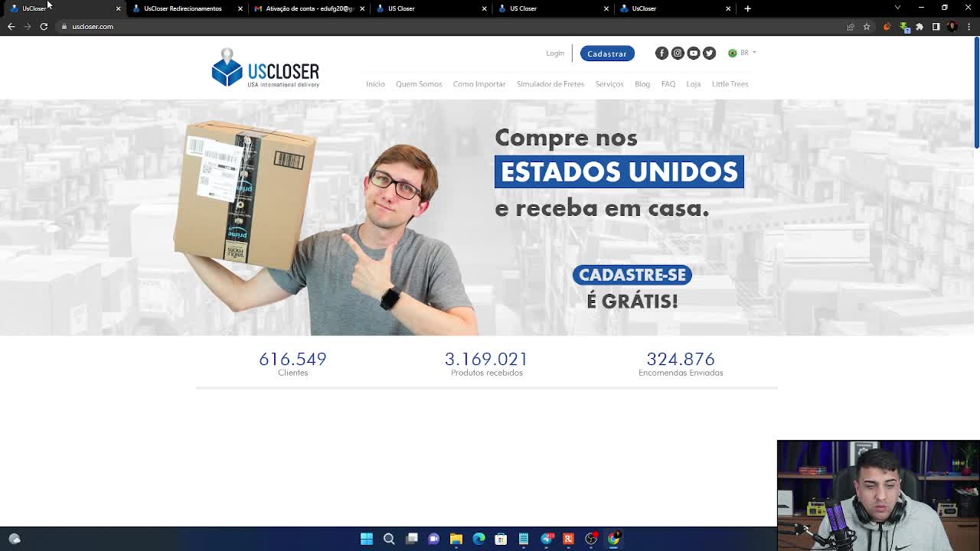Image resolution: width=980 pixels, height=551 pixels.
Task: Open the Chat (Teams) taskbar icon
Action: click(433, 539)
